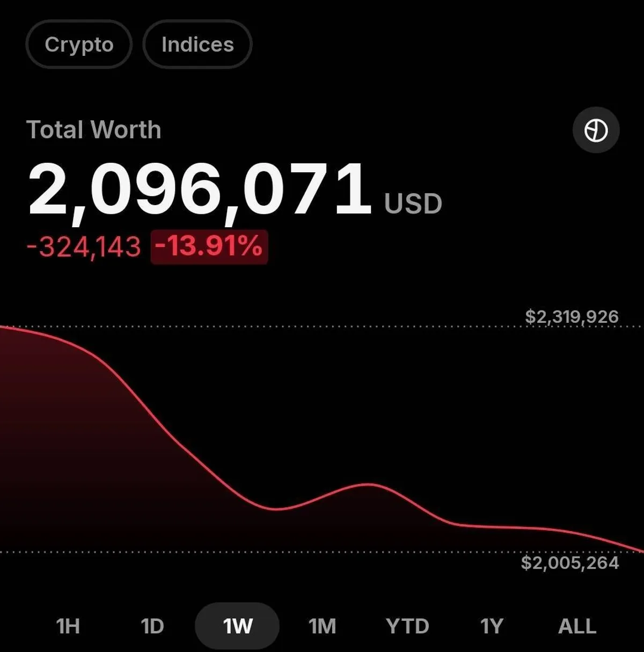Viewport: 644px width, 652px height.
Task: Click the $2,319,926 high price label
Action: coord(572,316)
